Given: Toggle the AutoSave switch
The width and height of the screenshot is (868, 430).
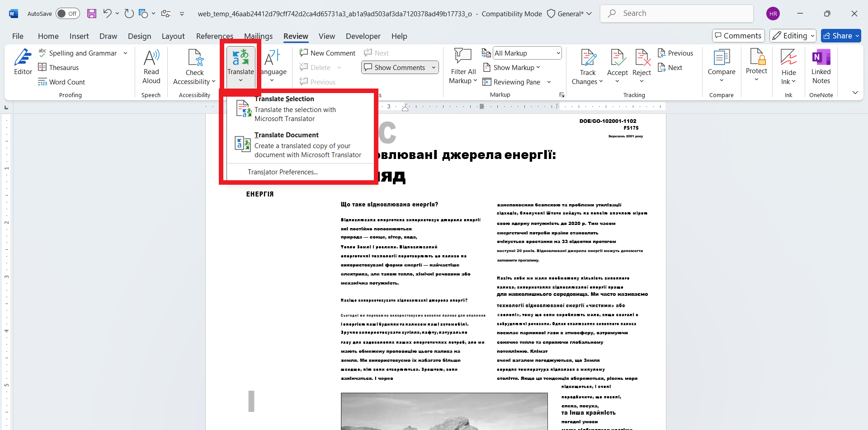Looking at the screenshot, I should (x=68, y=14).
